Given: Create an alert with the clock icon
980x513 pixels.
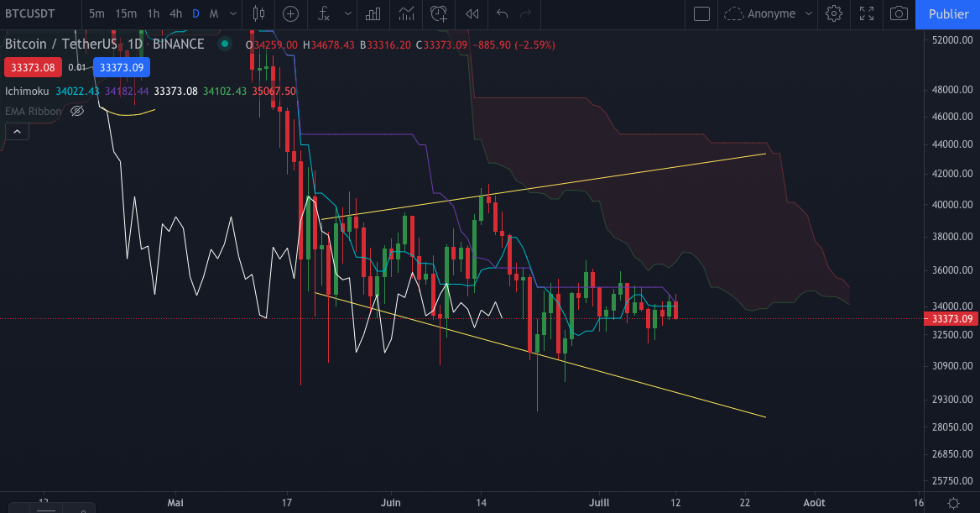Looking at the screenshot, I should [438, 14].
